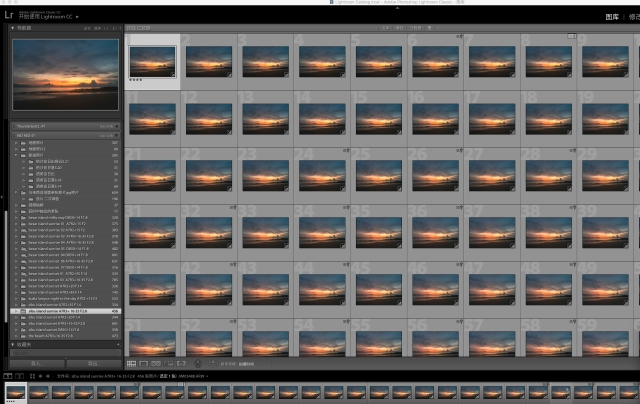Open Compare view from the toolbar
This screenshot has height=404, width=640.
click(156, 363)
